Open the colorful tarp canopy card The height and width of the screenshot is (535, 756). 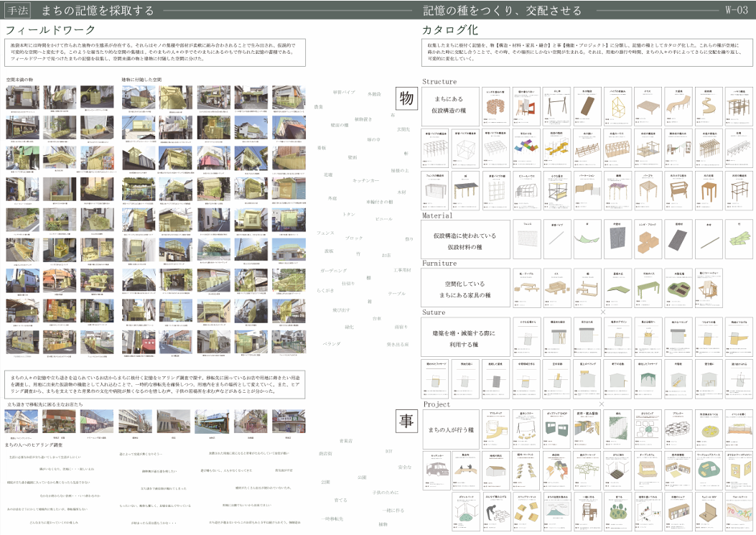pyautogui.click(x=527, y=149)
